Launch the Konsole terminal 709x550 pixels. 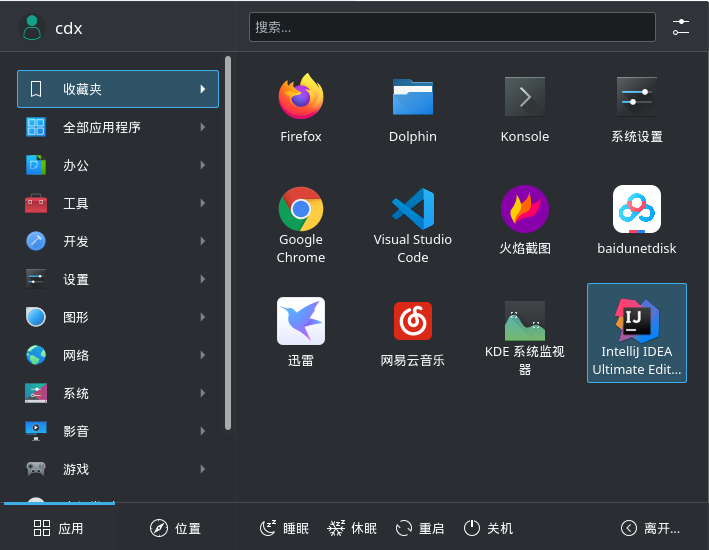point(525,109)
